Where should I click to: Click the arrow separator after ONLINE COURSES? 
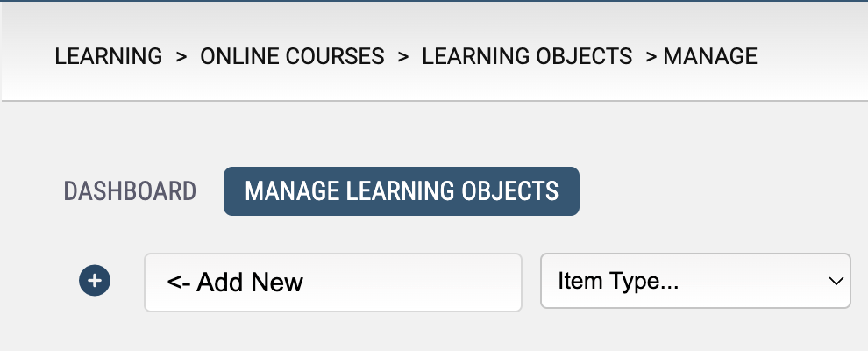(403, 56)
